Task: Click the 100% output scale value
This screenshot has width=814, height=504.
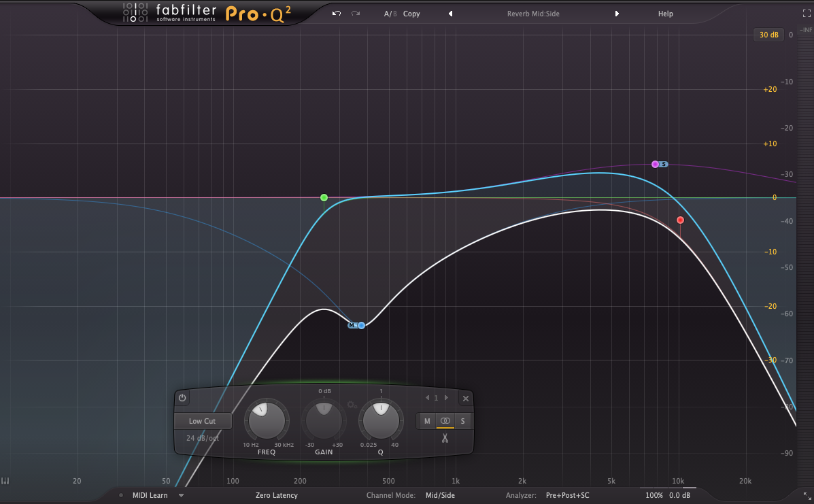Action: (654, 495)
